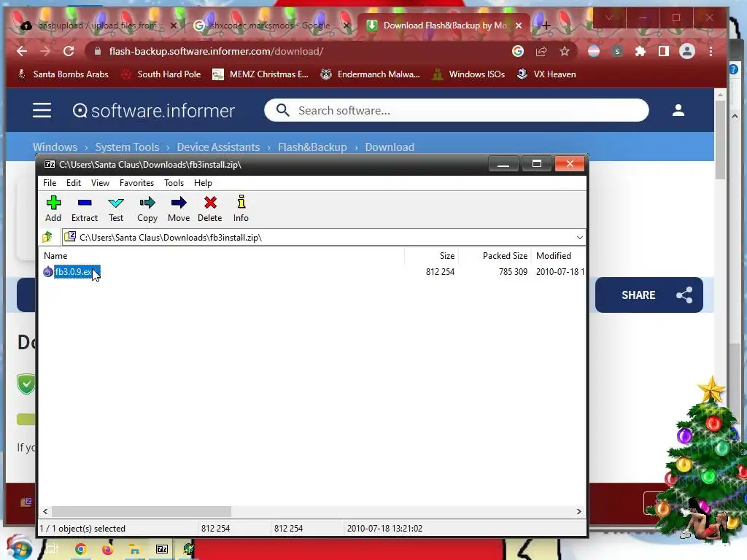The width and height of the screenshot is (747, 560).
Task: Open the Info tool in 7-Zip
Action: click(x=241, y=208)
